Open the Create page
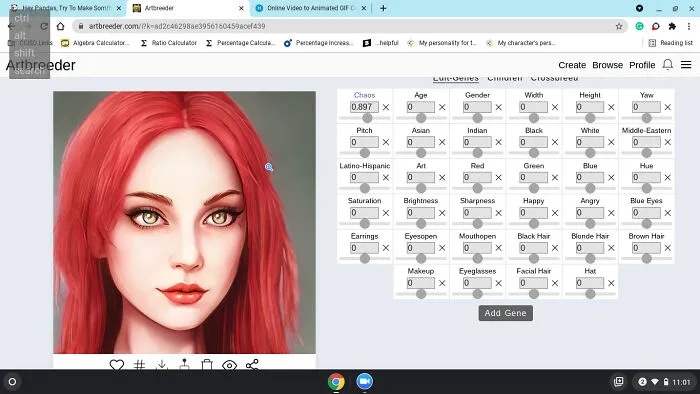The image size is (700, 394). click(x=572, y=65)
